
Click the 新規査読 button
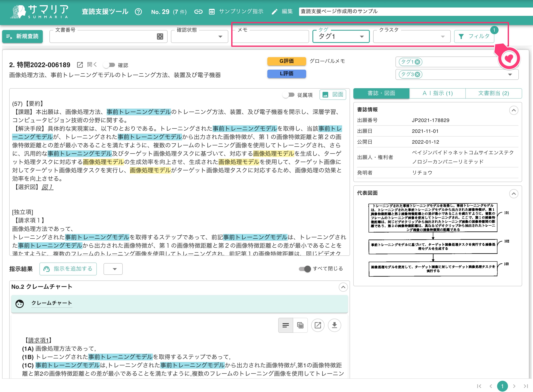23,36
